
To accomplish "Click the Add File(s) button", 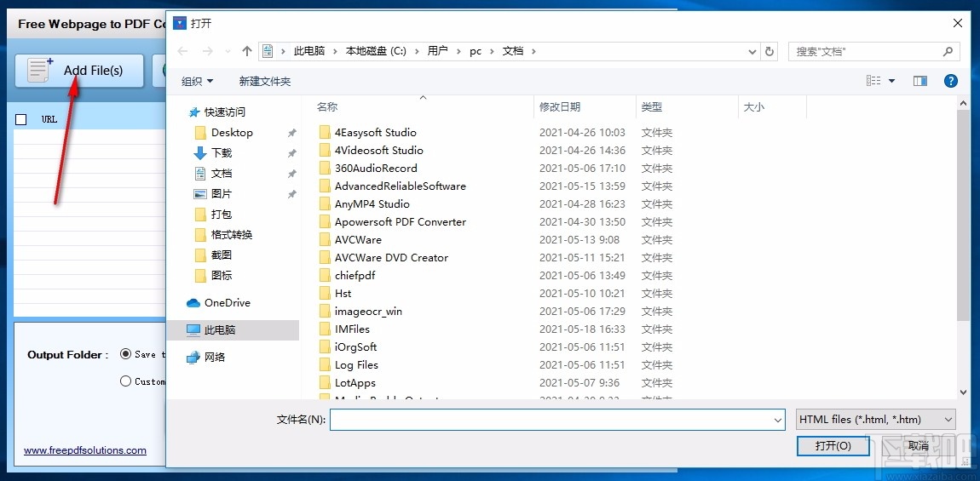I will [79, 71].
